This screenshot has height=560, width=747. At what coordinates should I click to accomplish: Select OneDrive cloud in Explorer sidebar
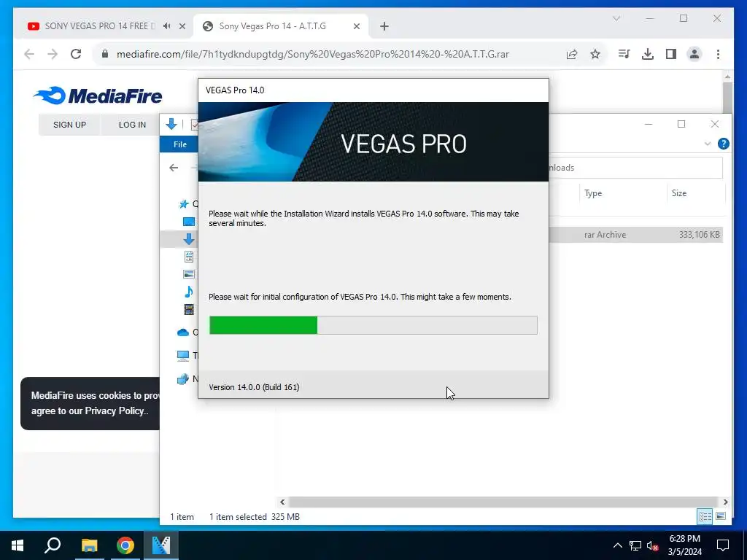(183, 332)
